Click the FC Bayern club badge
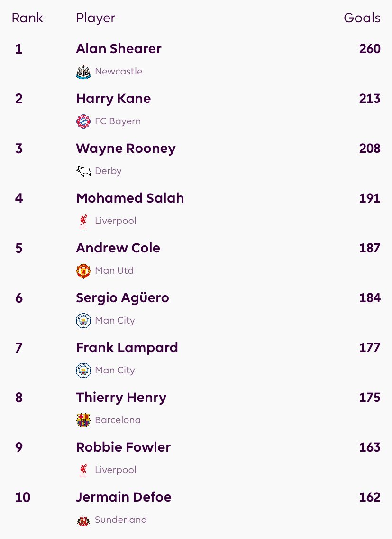Screen dimensions: 392x539 83,121
